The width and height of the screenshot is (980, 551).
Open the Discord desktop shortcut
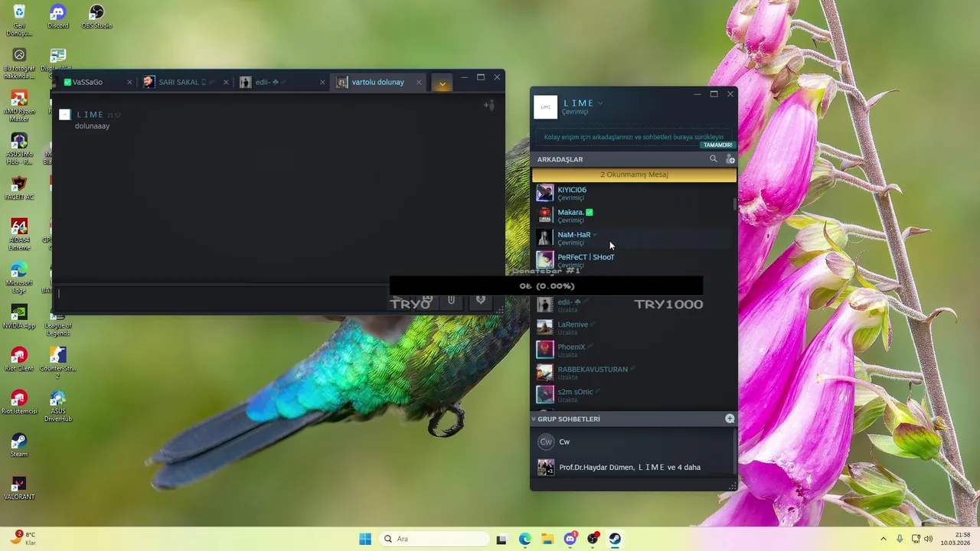57,17
